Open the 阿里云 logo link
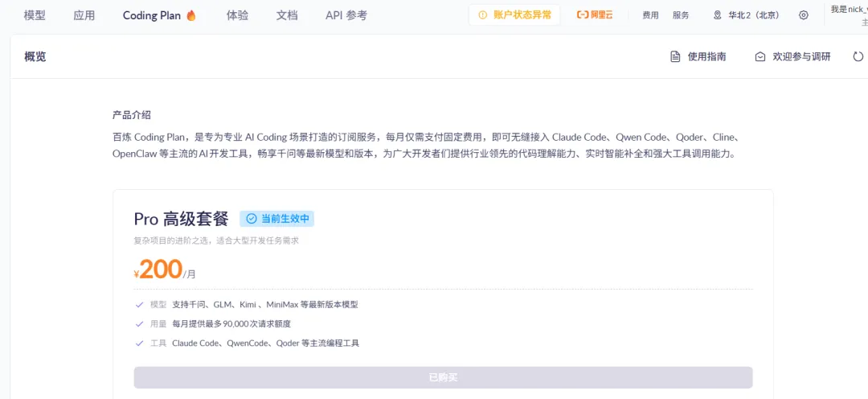The width and height of the screenshot is (868, 399). pos(595,15)
